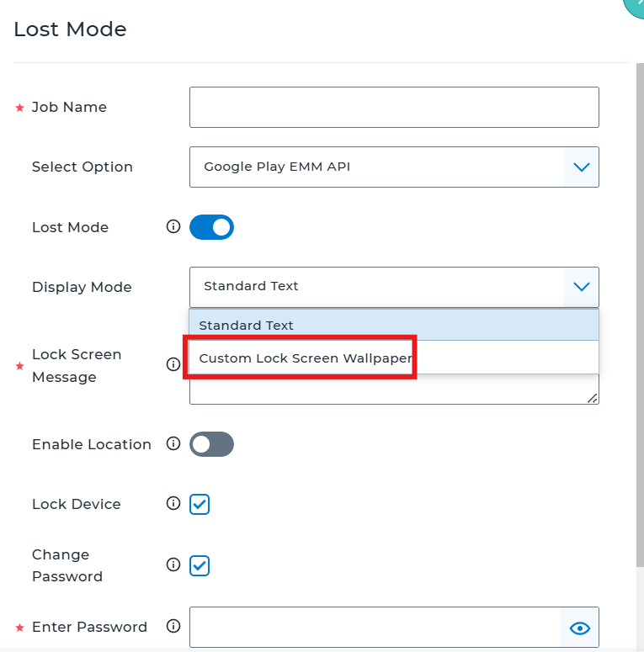The image size is (644, 652).
Task: Click the teal round icon at top corner
Action: [x=635, y=6]
